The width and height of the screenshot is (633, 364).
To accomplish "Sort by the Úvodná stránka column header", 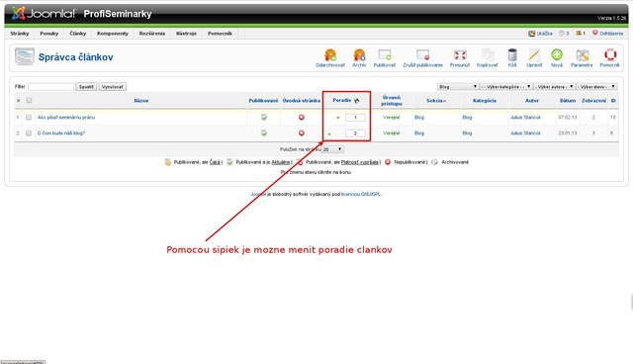I will coord(302,101).
